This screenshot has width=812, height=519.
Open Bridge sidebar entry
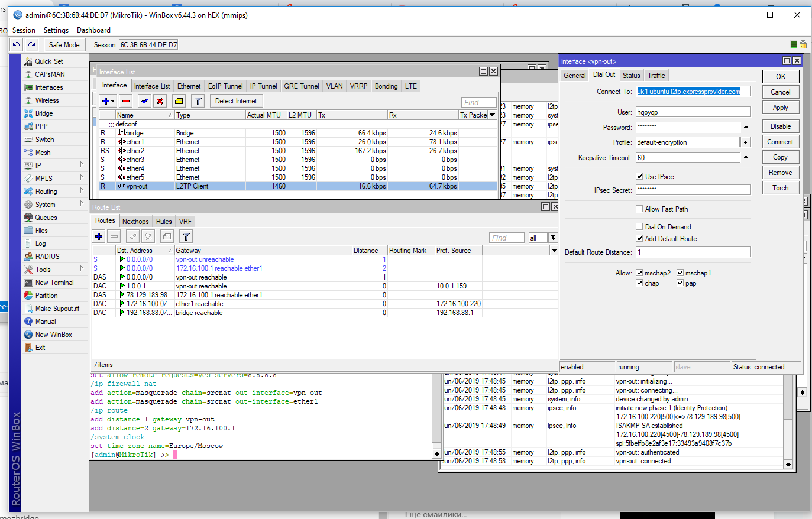click(x=44, y=113)
